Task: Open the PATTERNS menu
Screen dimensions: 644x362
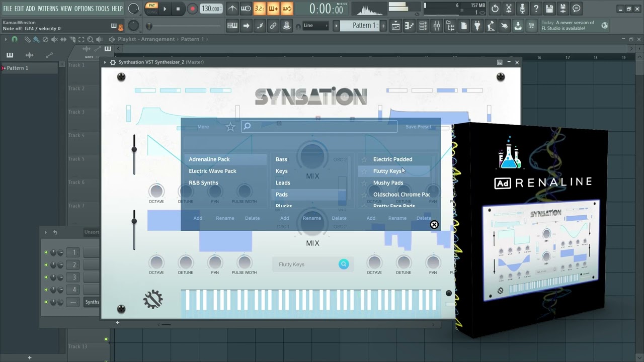Action: point(48,9)
